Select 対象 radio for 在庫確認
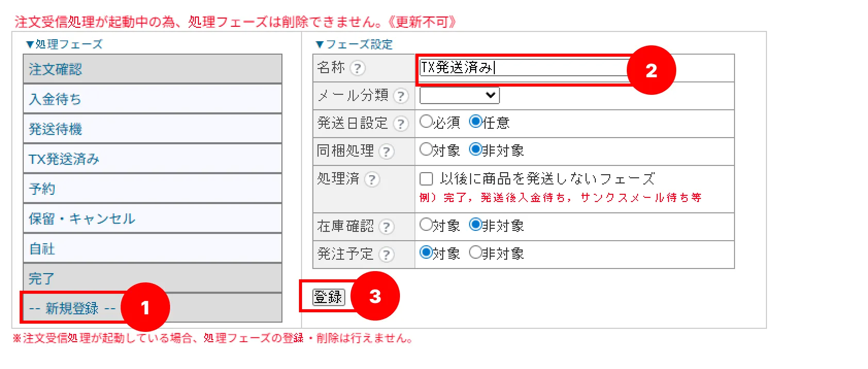 (x=426, y=225)
